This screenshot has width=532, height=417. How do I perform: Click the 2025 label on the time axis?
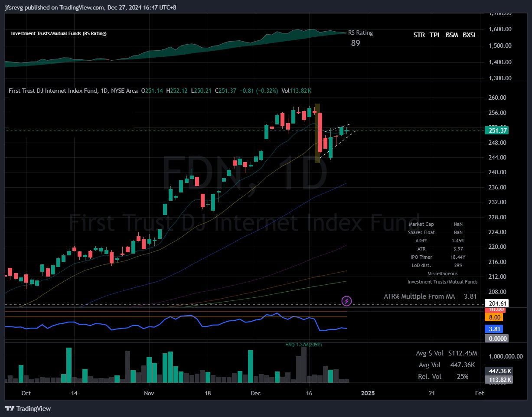pos(368,393)
